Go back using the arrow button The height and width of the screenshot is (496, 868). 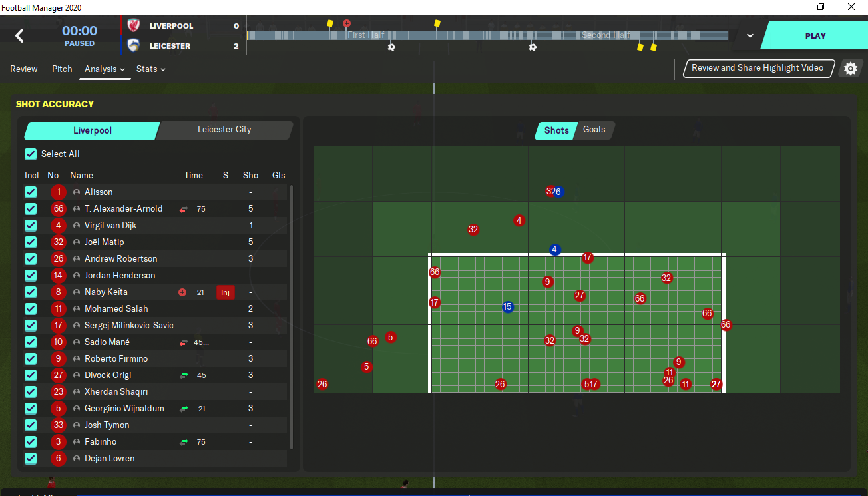click(x=19, y=36)
